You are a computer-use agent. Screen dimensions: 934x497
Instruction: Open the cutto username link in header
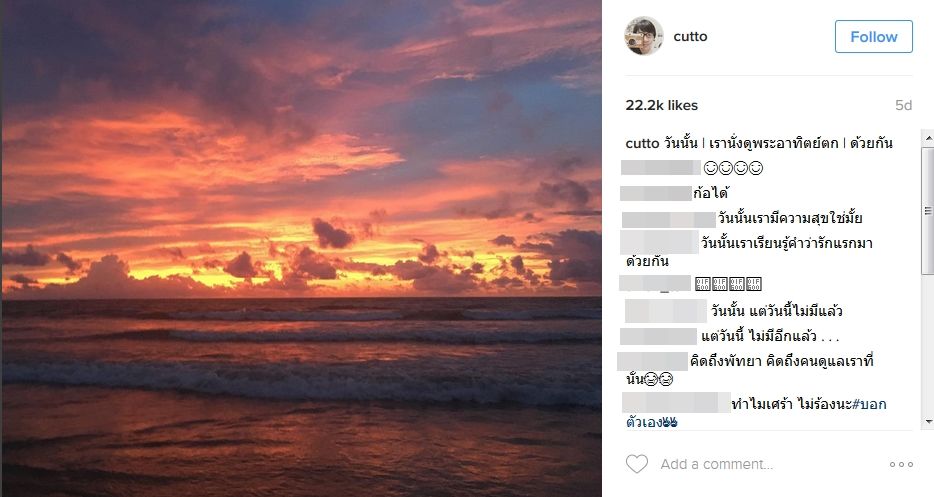690,36
